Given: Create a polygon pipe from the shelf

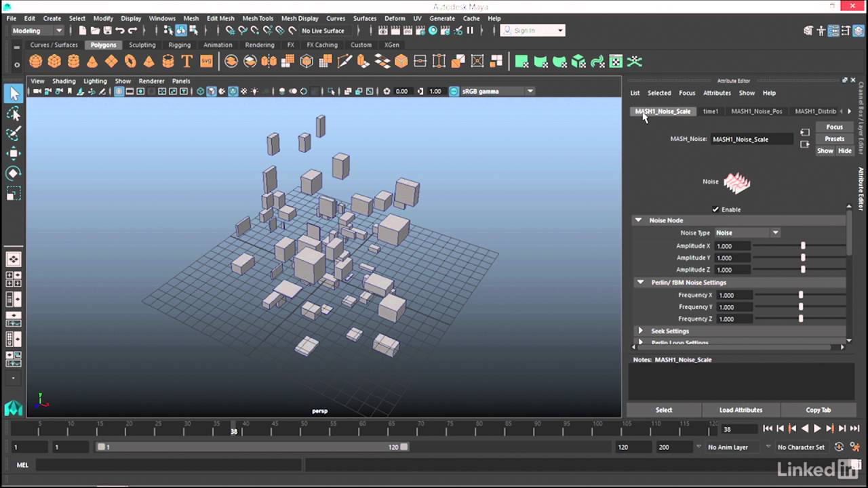Looking at the screenshot, I should coord(168,62).
